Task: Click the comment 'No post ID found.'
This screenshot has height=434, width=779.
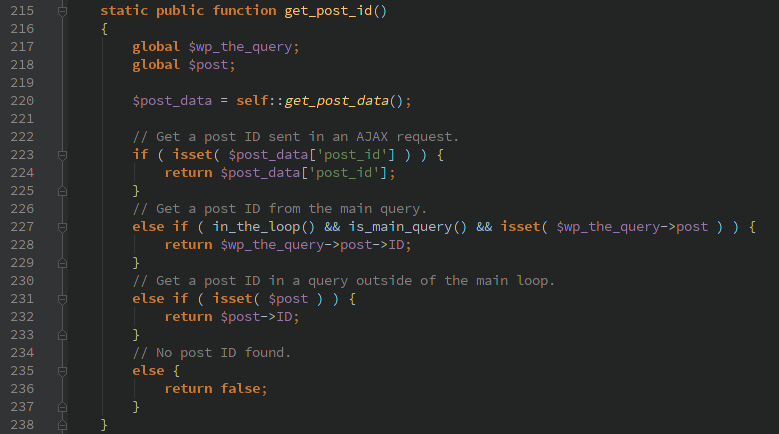Action: coord(212,353)
